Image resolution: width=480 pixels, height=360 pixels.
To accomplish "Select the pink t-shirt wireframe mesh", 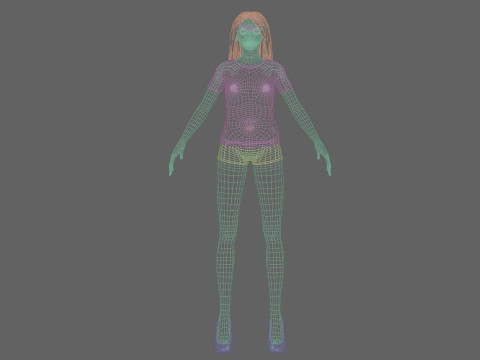I will (x=249, y=103).
